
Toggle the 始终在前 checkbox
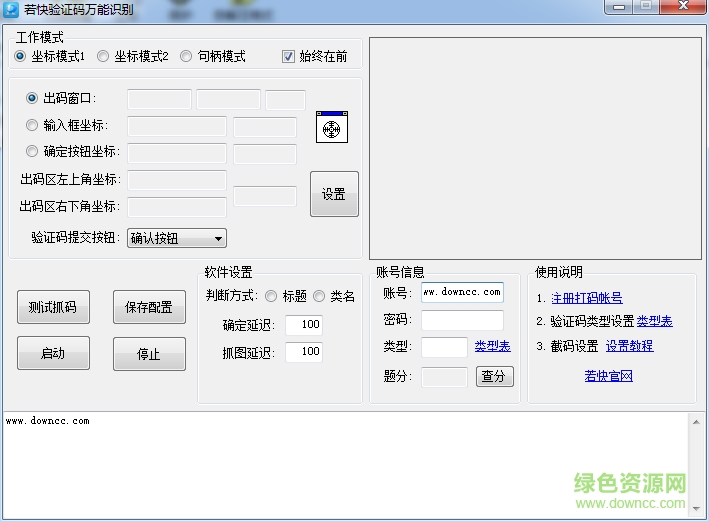288,57
